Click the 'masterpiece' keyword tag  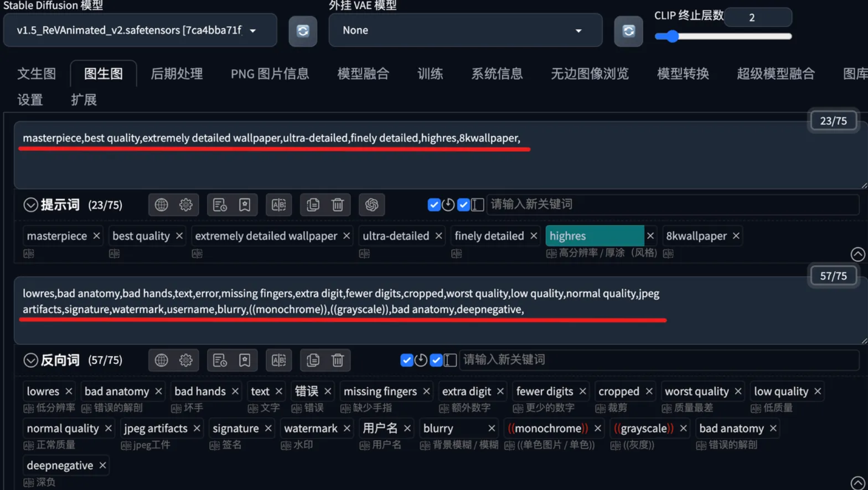click(56, 236)
